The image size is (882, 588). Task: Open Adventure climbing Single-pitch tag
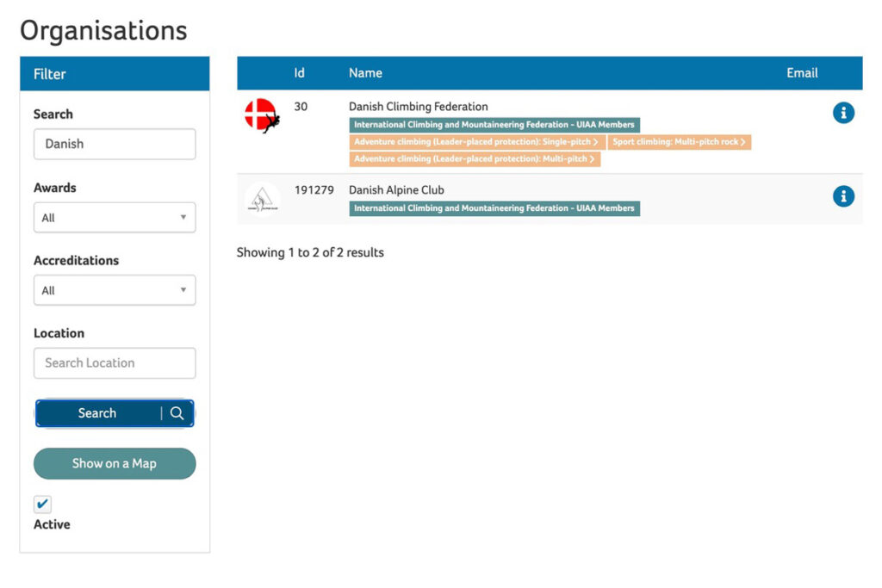pos(477,142)
